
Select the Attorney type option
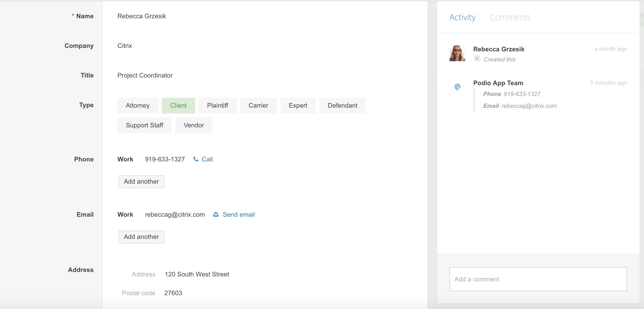click(x=137, y=105)
